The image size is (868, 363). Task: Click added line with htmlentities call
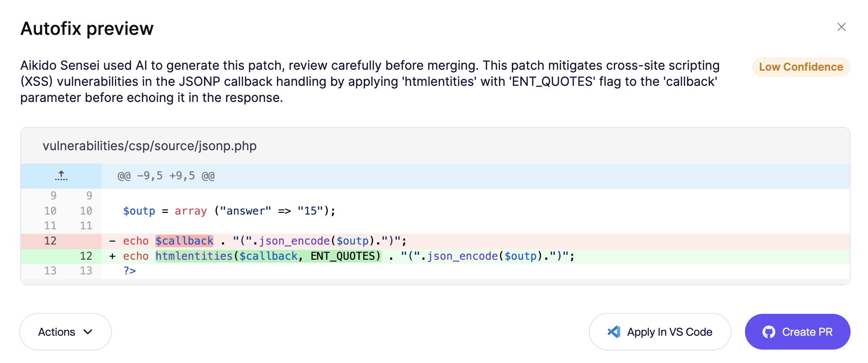point(435,256)
